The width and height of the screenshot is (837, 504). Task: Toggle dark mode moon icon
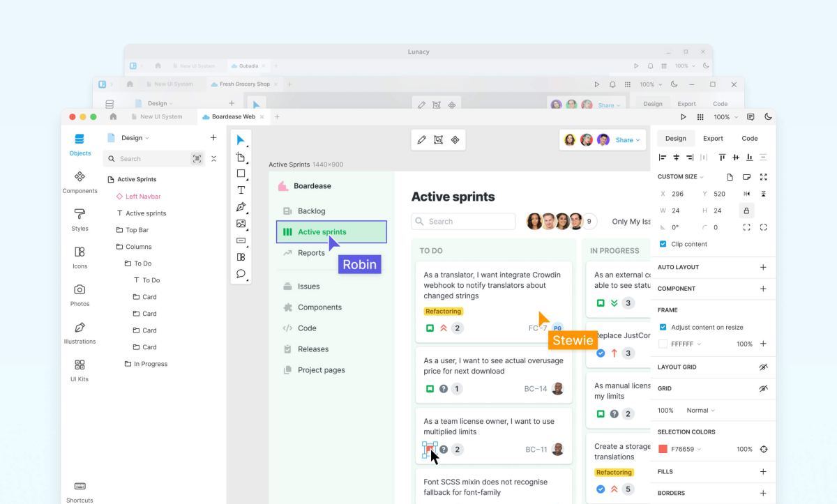tap(769, 117)
